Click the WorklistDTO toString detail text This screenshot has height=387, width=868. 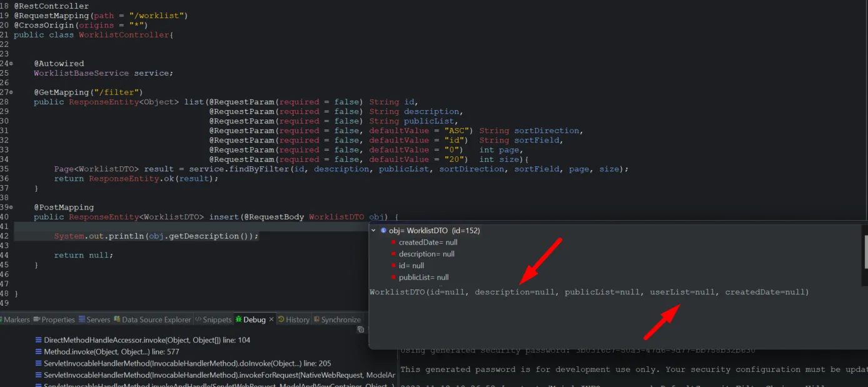(x=589, y=292)
